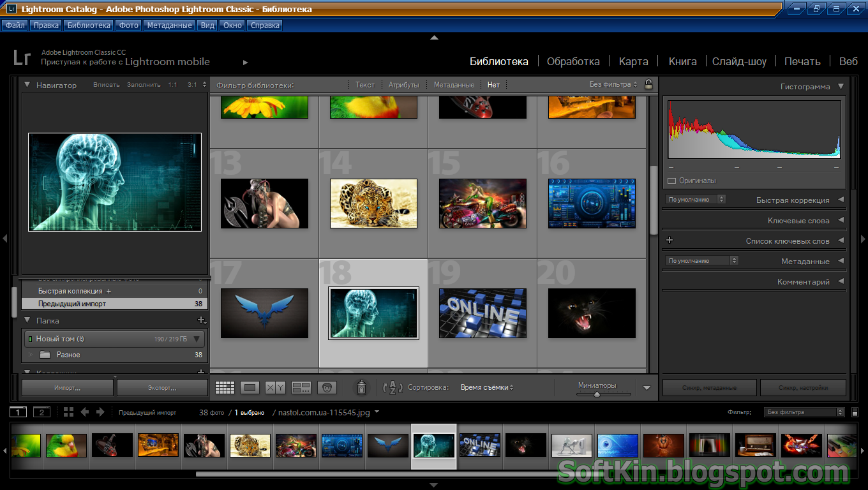Hide filmstrip with bottom edge arrow
Viewport: 868px width, 490px height.
[434, 485]
